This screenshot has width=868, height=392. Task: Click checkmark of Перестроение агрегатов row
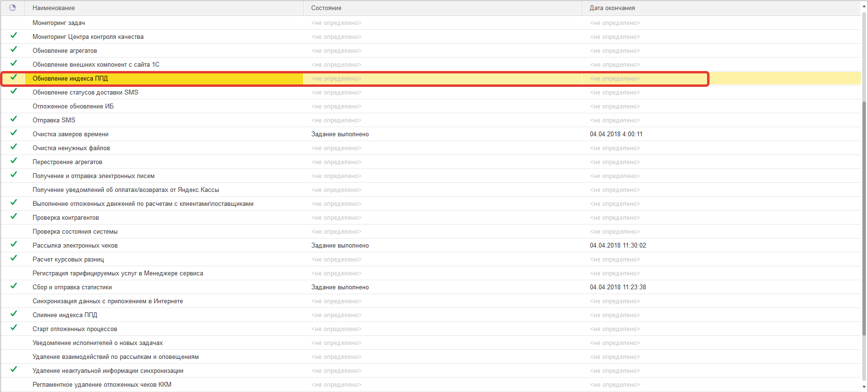13,161
